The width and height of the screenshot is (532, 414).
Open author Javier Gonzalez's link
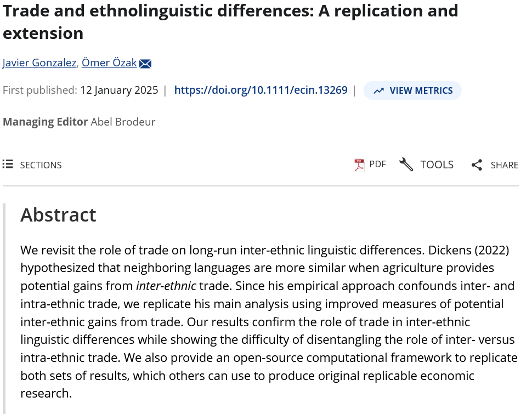pos(39,63)
